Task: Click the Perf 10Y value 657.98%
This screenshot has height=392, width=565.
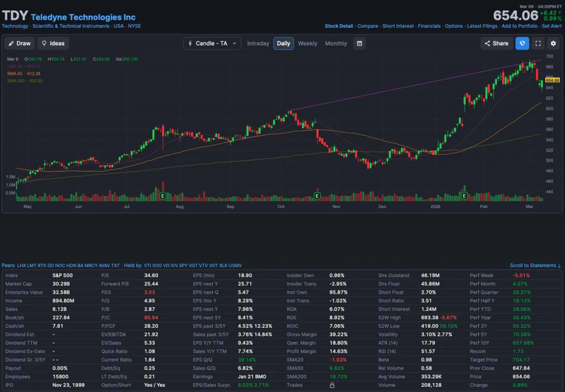Action: [523, 343]
